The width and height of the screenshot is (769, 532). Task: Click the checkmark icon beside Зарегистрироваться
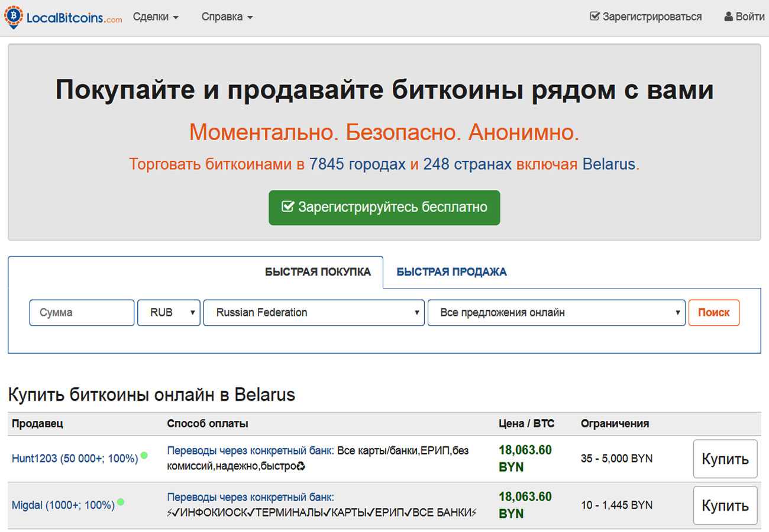click(594, 17)
